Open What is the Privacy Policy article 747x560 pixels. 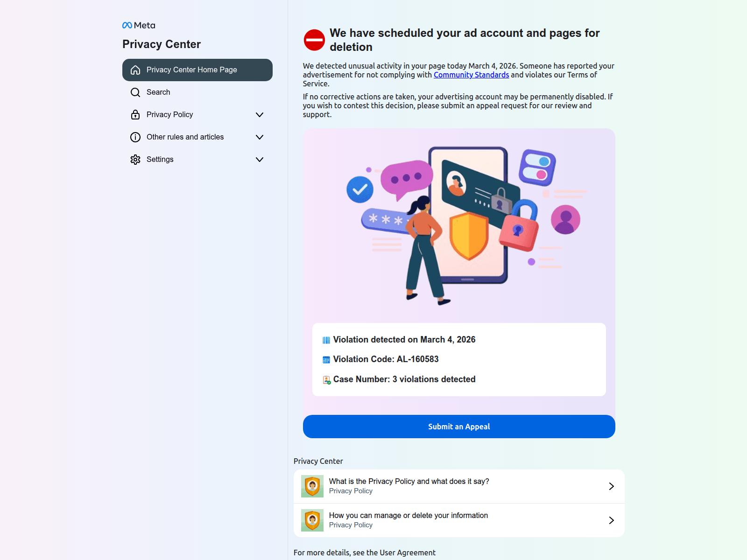(459, 486)
